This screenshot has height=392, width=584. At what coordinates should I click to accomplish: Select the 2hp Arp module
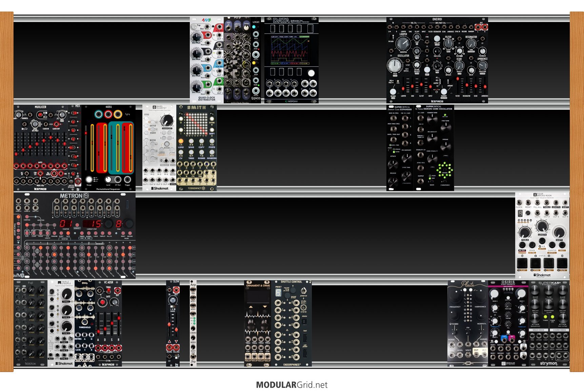tap(193, 323)
